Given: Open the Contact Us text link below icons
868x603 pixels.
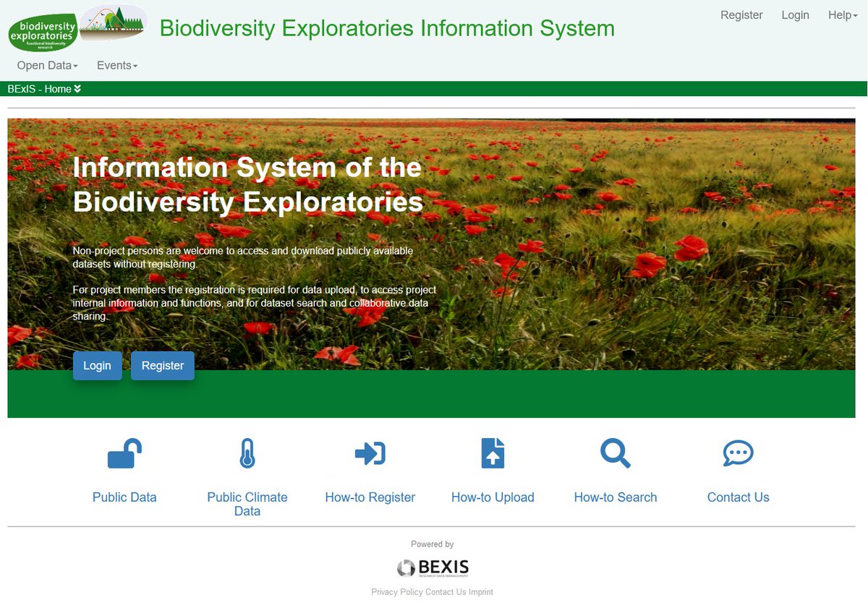Looking at the screenshot, I should [x=739, y=497].
